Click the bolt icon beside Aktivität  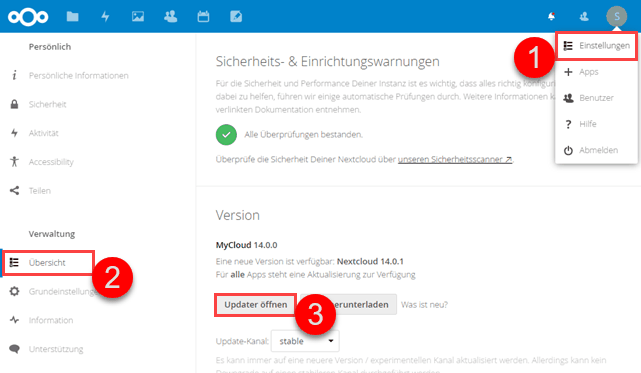point(14,133)
